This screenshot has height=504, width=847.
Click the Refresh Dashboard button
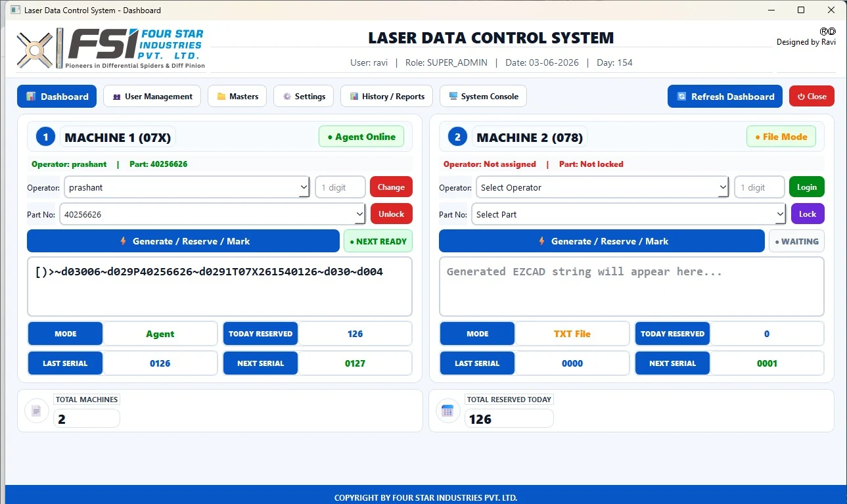coord(725,97)
